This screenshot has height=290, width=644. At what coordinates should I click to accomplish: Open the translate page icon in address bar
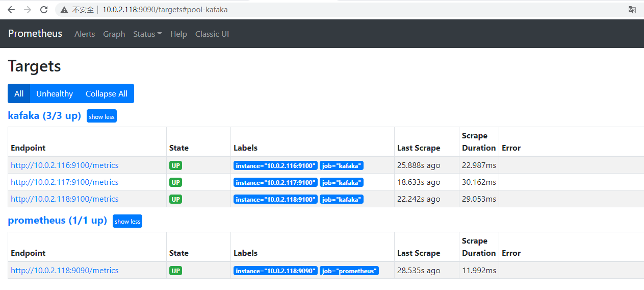tap(632, 10)
